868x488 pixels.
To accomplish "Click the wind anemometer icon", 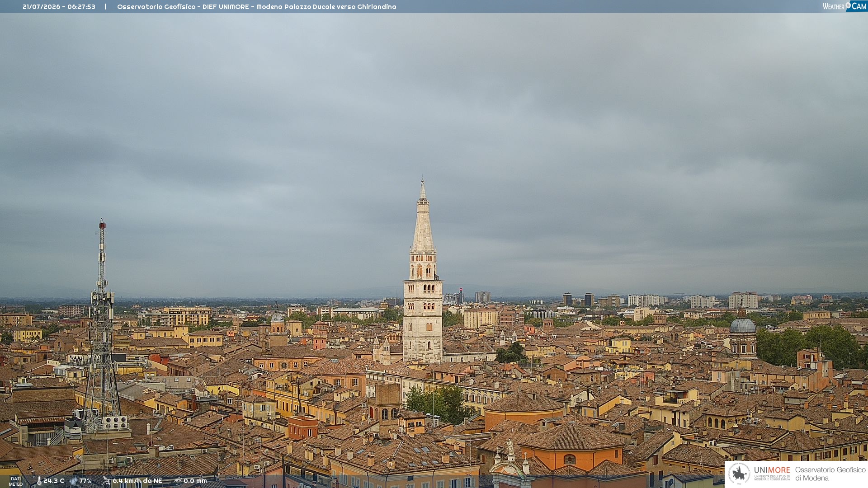I will pyautogui.click(x=106, y=481).
